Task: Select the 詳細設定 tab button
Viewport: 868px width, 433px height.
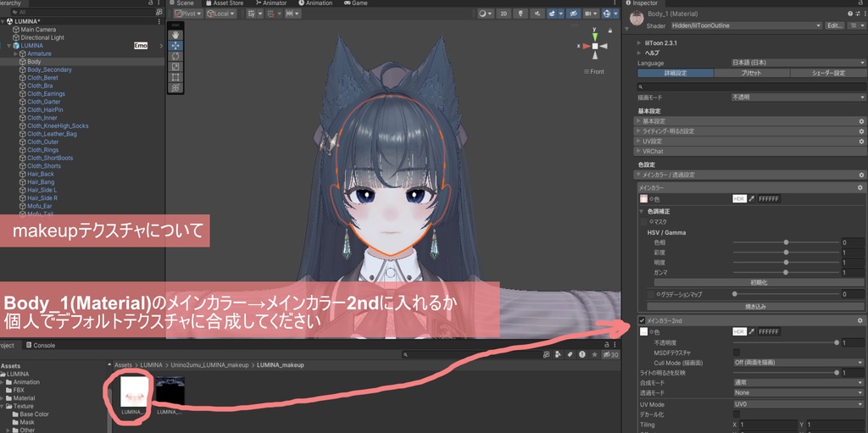Action: click(x=676, y=73)
